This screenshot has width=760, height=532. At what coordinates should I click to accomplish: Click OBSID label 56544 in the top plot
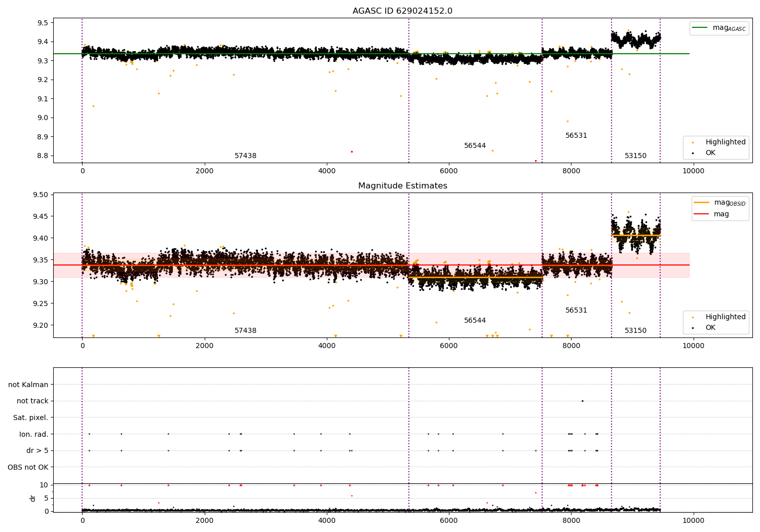475,146
